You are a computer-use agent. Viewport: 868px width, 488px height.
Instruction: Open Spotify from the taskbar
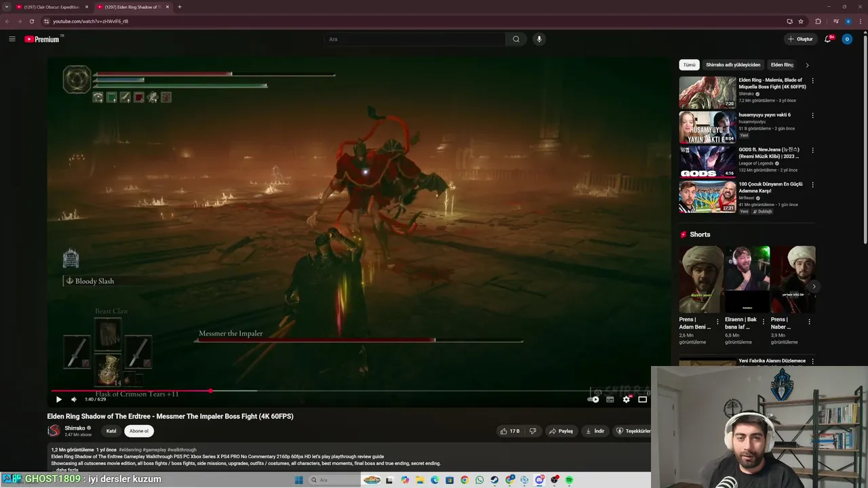tap(569, 480)
